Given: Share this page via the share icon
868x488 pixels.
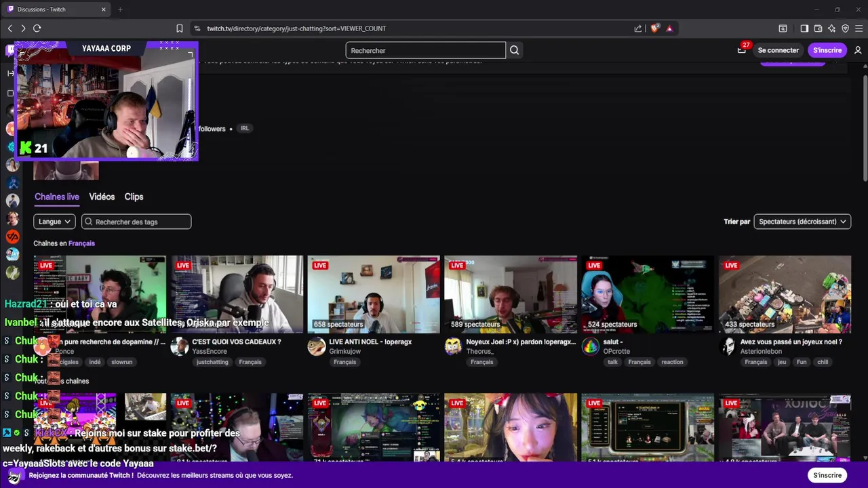Looking at the screenshot, I should pos(638,28).
